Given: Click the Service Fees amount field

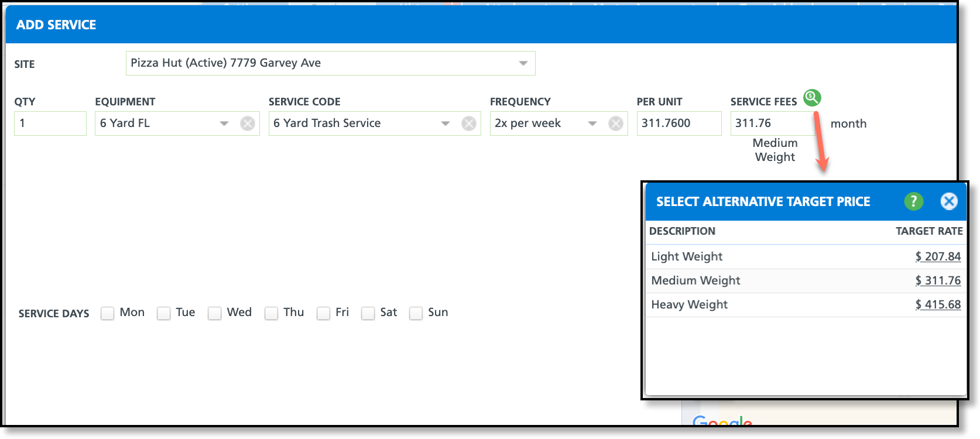Looking at the screenshot, I should (772, 124).
